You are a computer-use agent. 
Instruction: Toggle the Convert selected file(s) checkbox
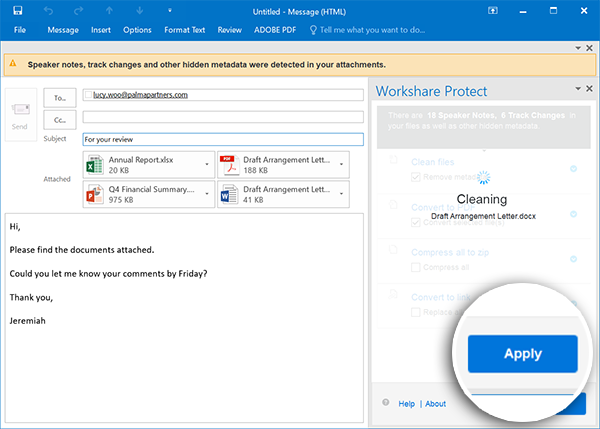coord(416,222)
